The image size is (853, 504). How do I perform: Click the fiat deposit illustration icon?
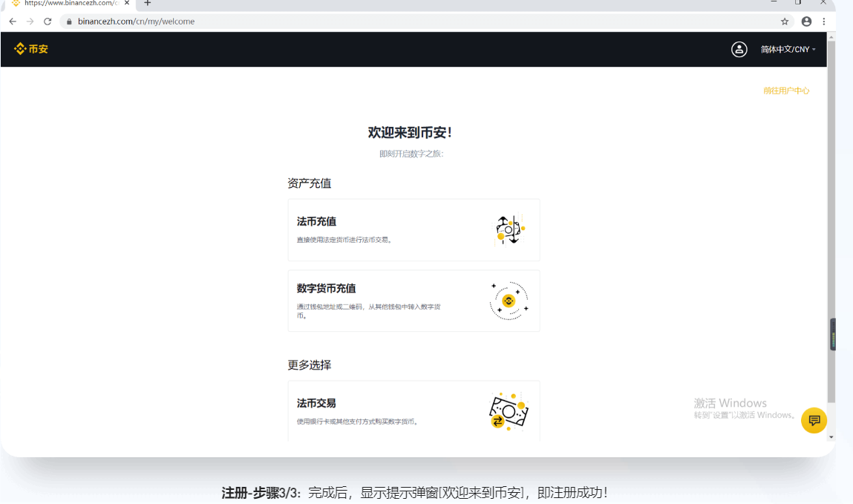pos(509,230)
